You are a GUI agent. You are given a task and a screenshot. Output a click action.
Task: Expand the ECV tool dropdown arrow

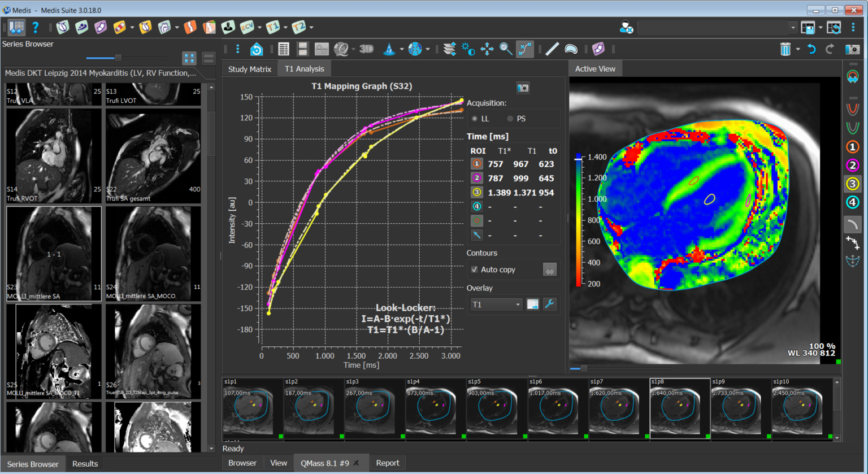click(x=260, y=28)
